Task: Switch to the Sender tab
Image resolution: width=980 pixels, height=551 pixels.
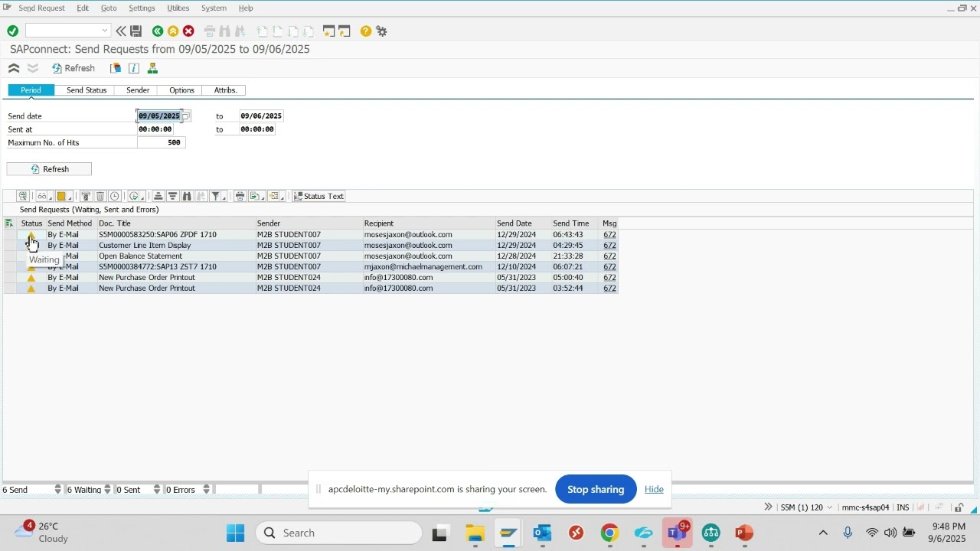Action: click(138, 90)
